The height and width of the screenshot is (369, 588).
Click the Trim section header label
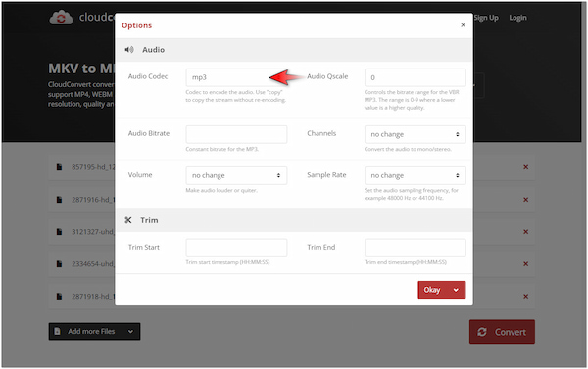149,220
